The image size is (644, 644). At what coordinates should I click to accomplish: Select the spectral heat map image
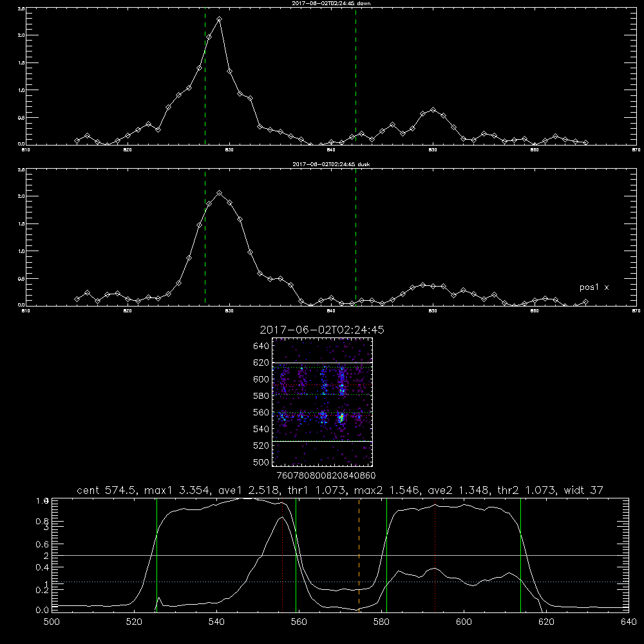tap(322, 402)
